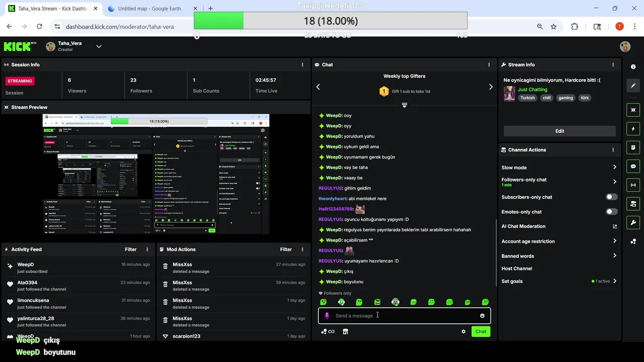Toggle Emotes-only chat switch
Image resolution: width=644 pixels, height=362 pixels.
(612, 212)
